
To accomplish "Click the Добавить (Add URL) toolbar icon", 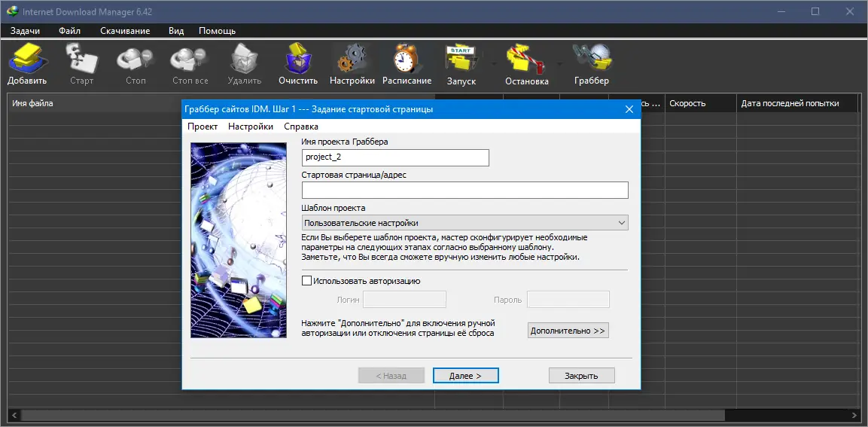I will [x=26, y=64].
